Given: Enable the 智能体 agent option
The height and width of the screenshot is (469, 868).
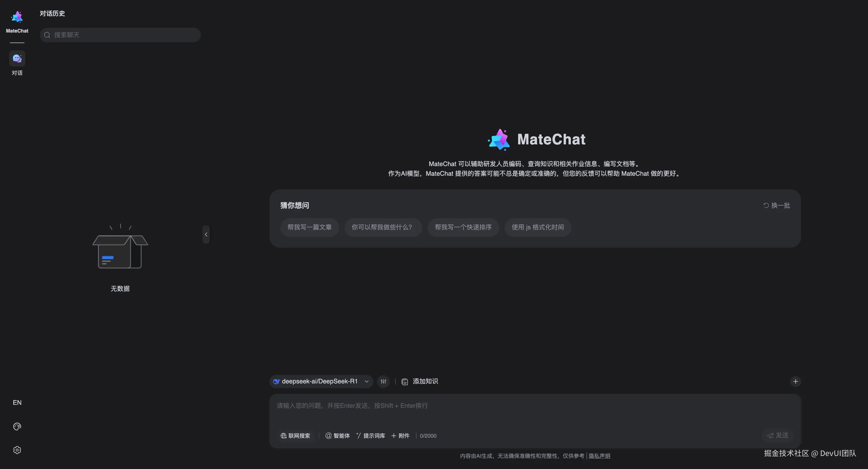Looking at the screenshot, I should point(337,435).
